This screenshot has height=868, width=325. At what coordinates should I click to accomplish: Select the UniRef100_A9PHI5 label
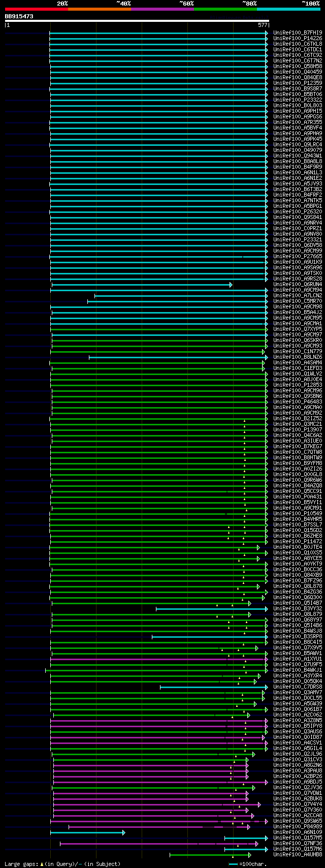point(298,111)
